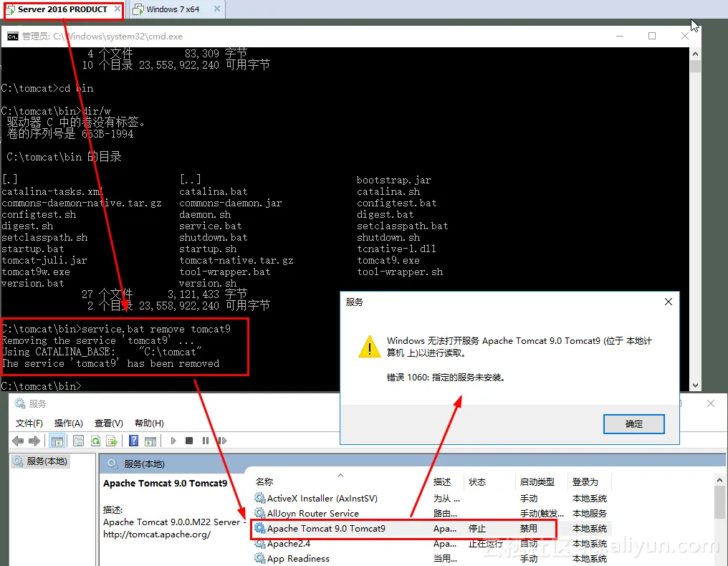Sort by 启动类型 column header
Viewport: 728px width, 566px height.
pos(537,482)
